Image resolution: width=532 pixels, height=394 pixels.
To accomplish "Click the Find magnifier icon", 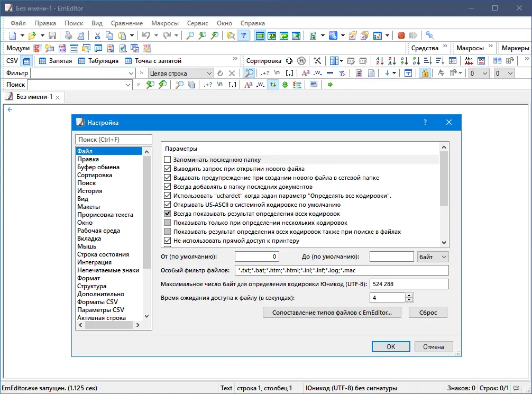I will click(x=190, y=35).
